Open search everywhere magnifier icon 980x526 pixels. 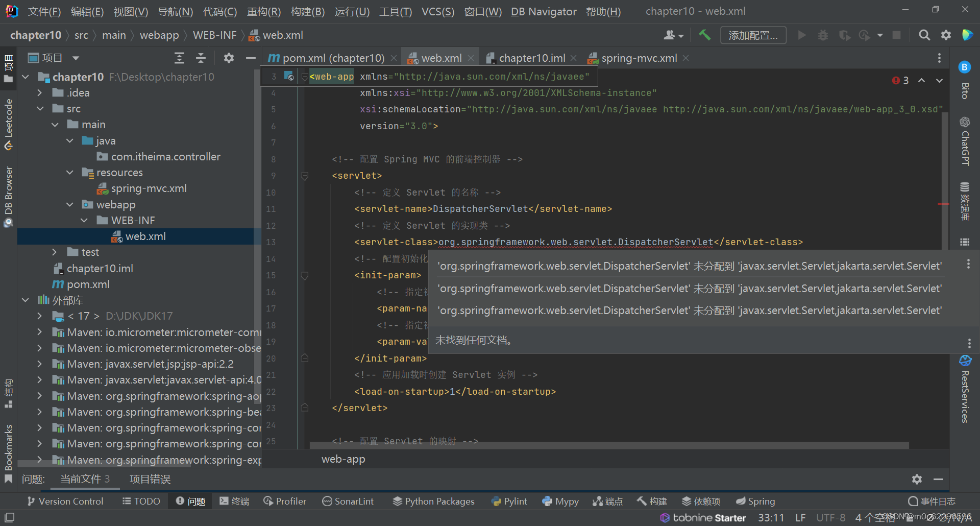[x=924, y=35]
